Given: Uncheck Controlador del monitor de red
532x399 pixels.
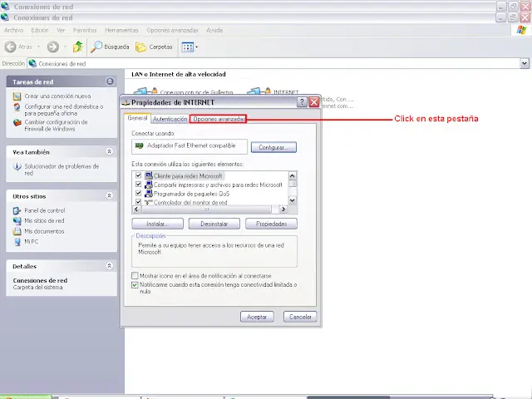Looking at the screenshot, I should 138,201.
